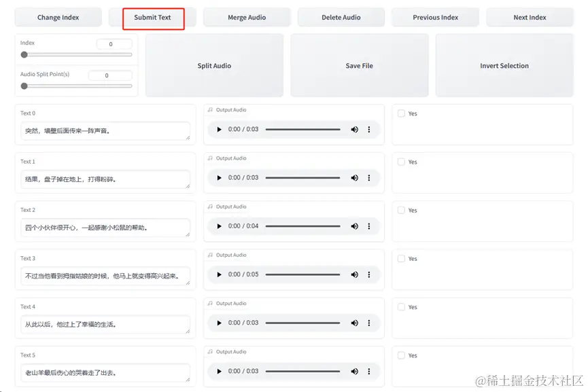Tick the Yes checkbox for Text 2
Screen dimensions: 588x392
pyautogui.click(x=401, y=211)
